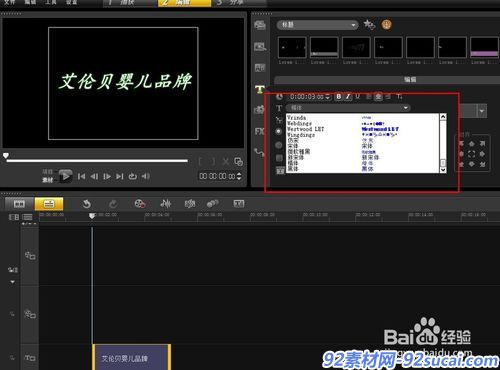Choose Westwood LET in the font list
The height and width of the screenshot is (370, 500).
363,129
